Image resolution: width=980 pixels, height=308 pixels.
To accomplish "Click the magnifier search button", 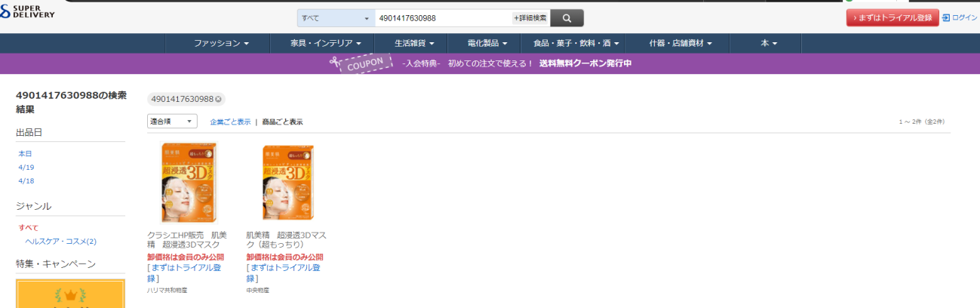I will [567, 18].
